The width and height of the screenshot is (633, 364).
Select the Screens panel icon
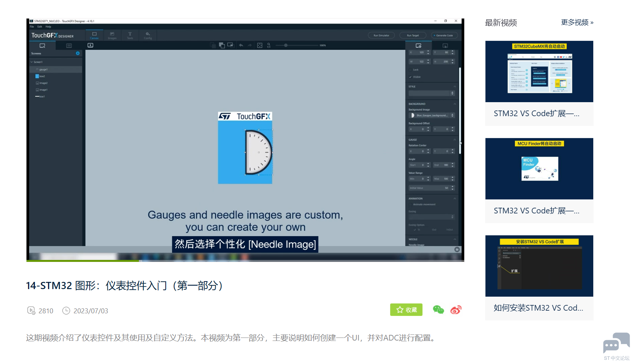42,45
